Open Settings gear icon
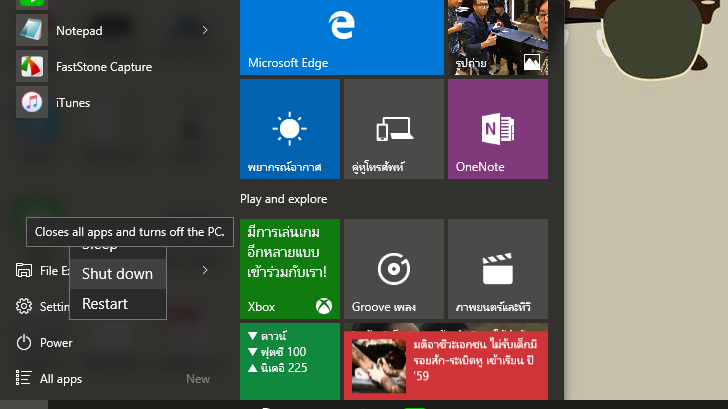This screenshot has height=409, width=728. pos(24,306)
